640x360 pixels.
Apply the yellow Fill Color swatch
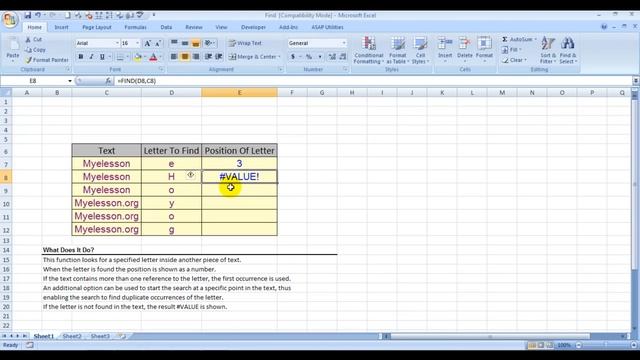click(x=138, y=57)
